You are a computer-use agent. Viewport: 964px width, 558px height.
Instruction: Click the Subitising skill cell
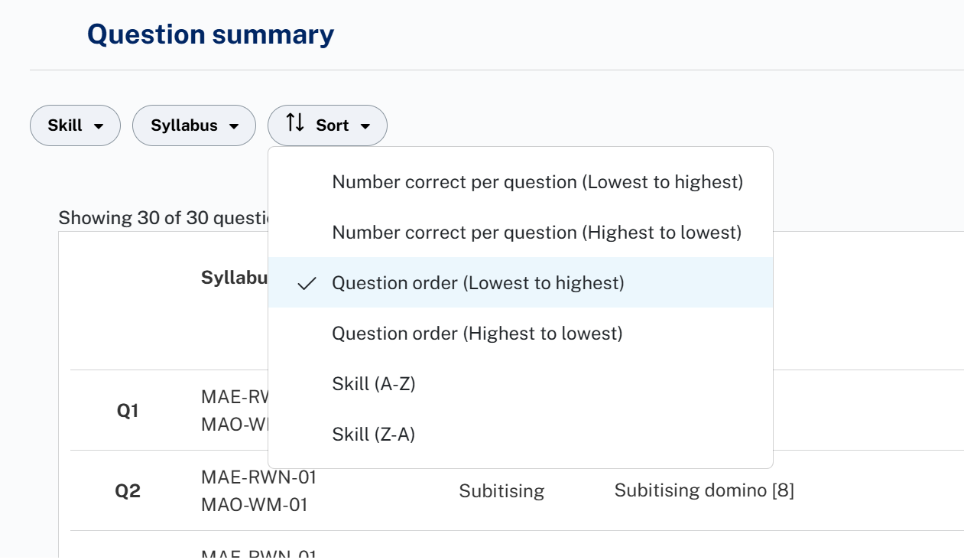[501, 491]
